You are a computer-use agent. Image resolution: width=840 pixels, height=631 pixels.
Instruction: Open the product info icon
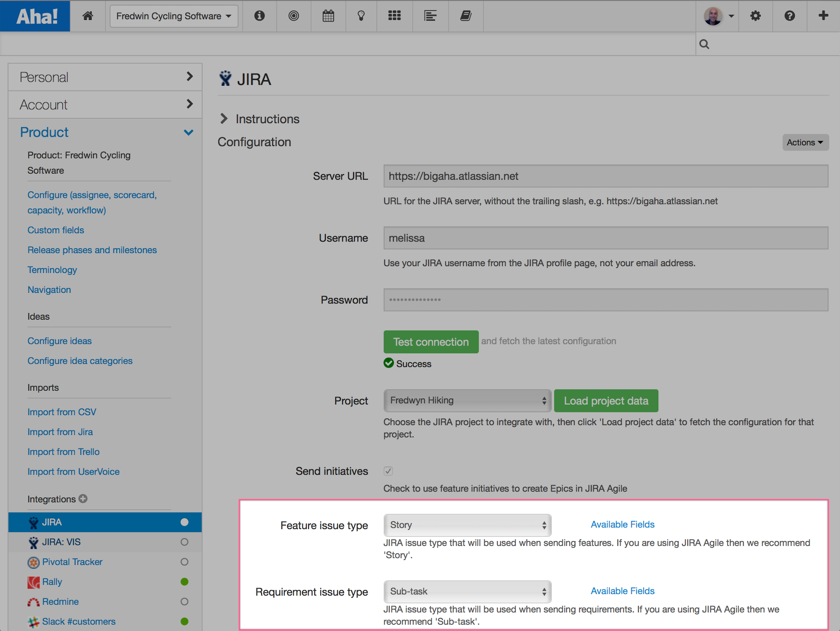click(x=259, y=15)
